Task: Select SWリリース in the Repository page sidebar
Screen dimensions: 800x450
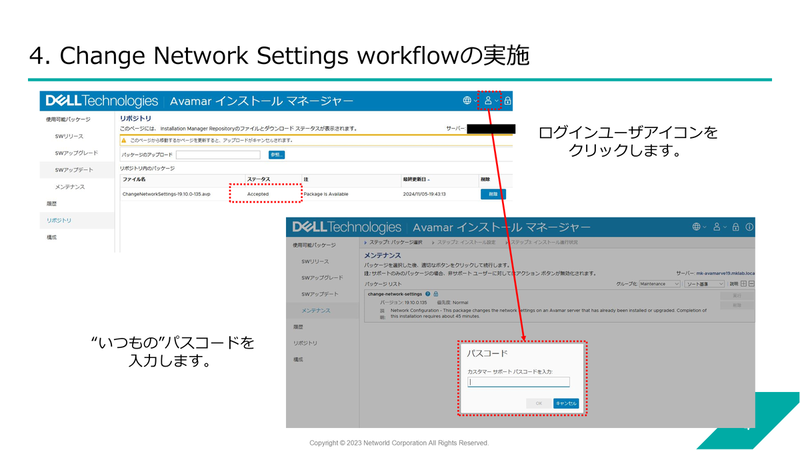Action: [69, 136]
